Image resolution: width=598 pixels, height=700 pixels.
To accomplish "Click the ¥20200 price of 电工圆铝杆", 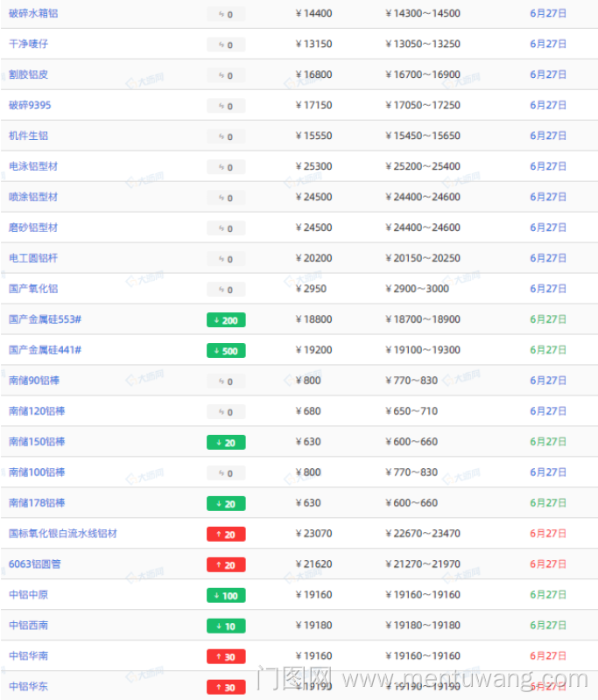I will 313,258.
